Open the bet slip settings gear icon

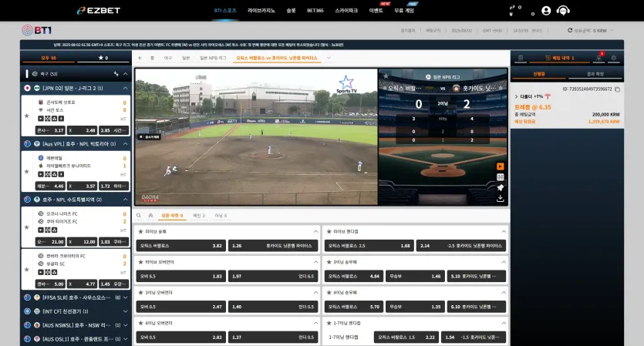614,59
